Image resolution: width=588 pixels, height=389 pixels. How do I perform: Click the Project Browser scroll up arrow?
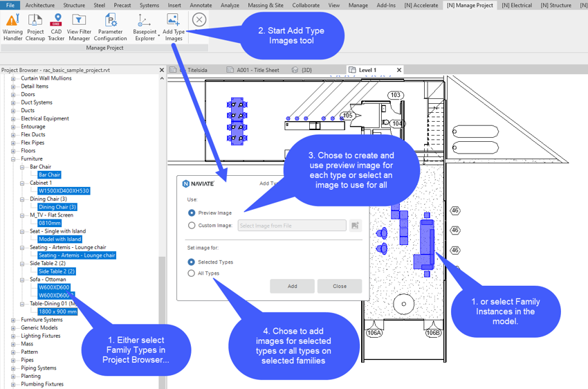pyautogui.click(x=162, y=78)
